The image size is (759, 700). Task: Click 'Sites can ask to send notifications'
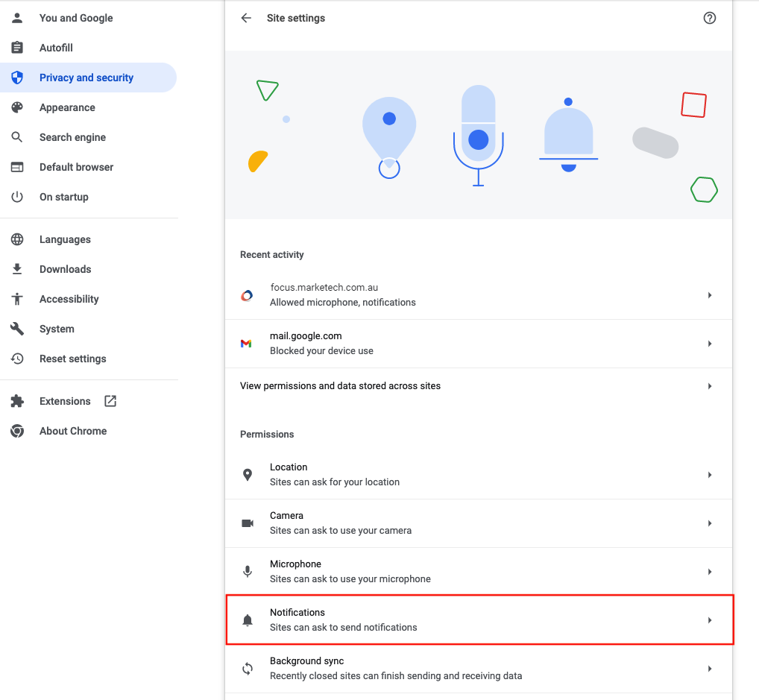pyautogui.click(x=344, y=627)
